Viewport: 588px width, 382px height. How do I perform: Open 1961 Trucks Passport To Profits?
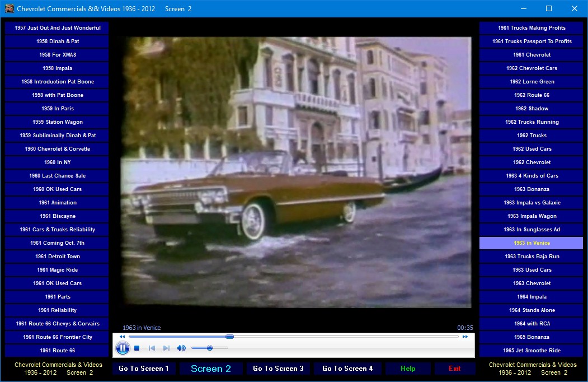(531, 41)
